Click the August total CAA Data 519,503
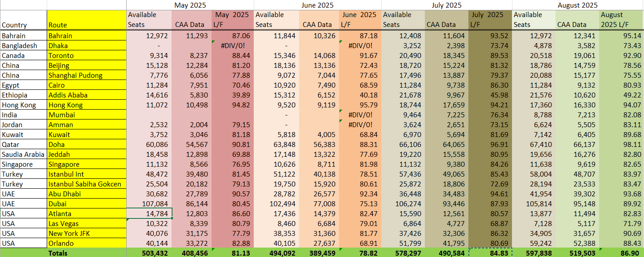This screenshot has height=257, width=644. [578, 253]
